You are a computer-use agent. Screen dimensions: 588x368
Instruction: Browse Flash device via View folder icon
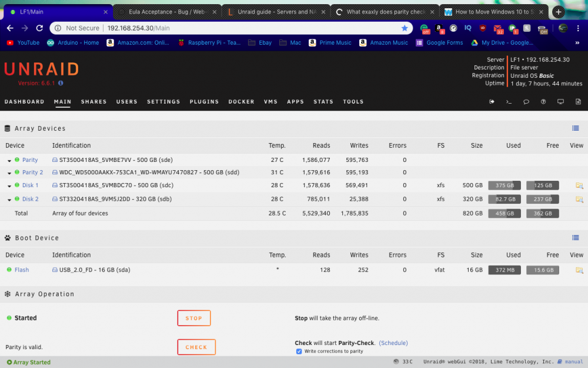579,270
